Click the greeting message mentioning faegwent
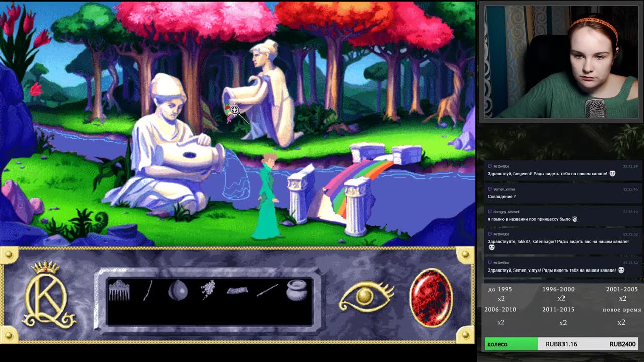 pos(547,174)
